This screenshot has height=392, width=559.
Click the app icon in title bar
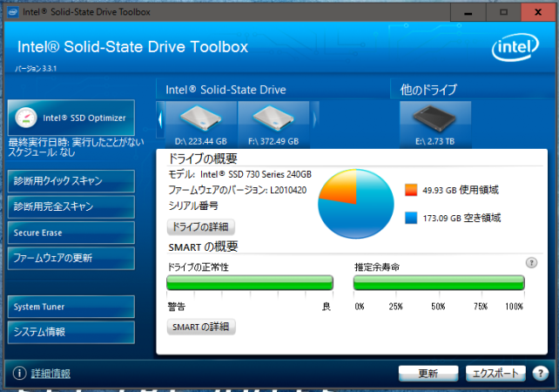click(x=12, y=12)
